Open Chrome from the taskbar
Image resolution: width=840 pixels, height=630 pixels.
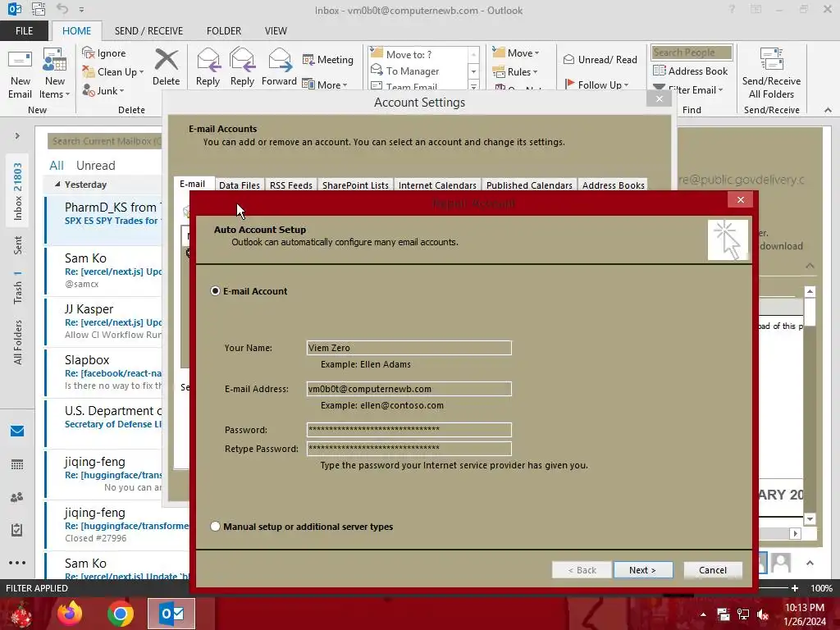tap(120, 614)
